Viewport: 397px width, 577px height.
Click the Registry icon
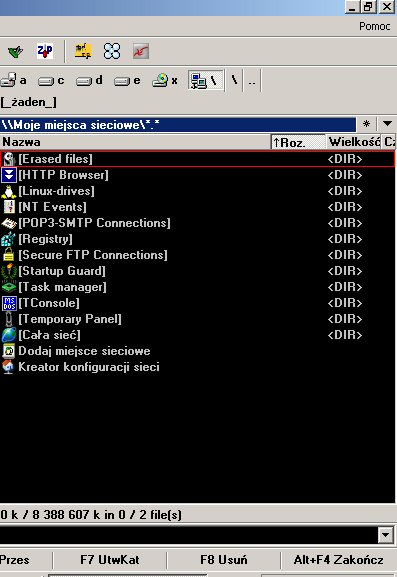pos(9,239)
